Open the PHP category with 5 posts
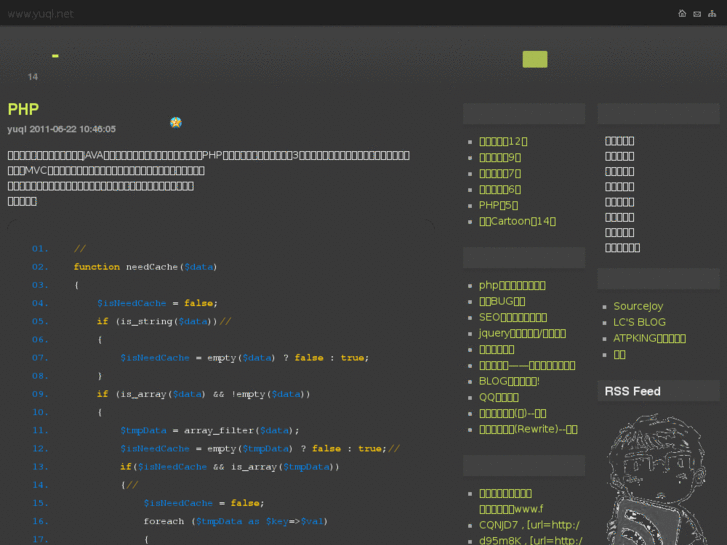The width and height of the screenshot is (727, 545). (x=498, y=205)
